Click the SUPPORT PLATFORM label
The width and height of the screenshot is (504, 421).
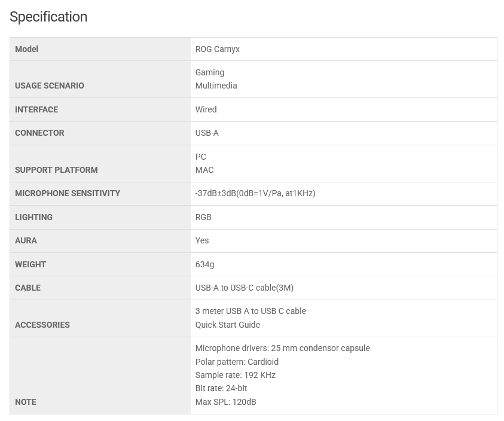pos(56,170)
